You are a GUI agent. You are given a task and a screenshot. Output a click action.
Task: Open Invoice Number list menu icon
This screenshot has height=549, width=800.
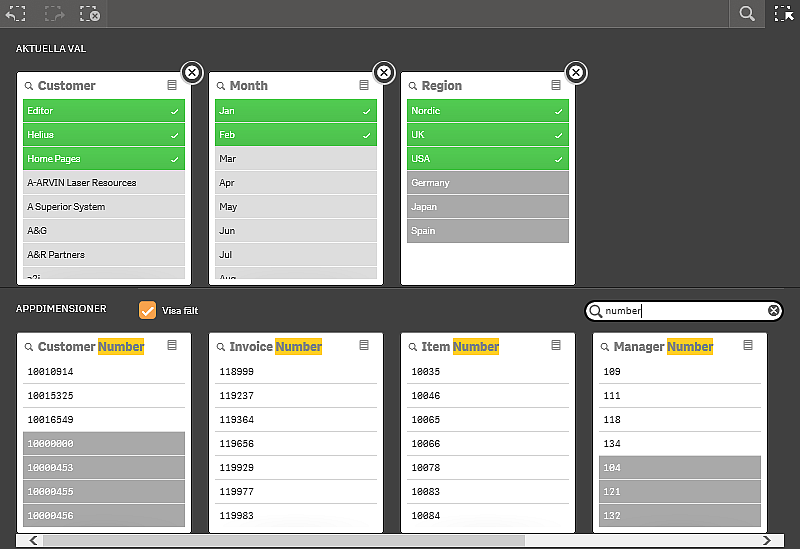coord(364,345)
